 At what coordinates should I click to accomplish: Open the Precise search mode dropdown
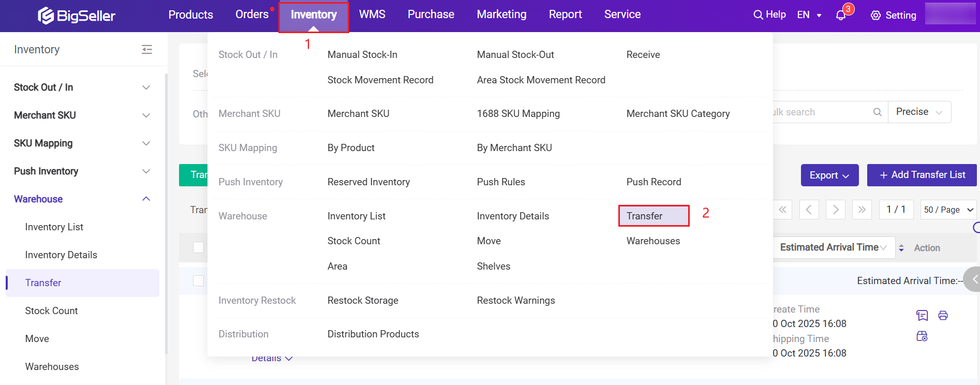pos(919,112)
